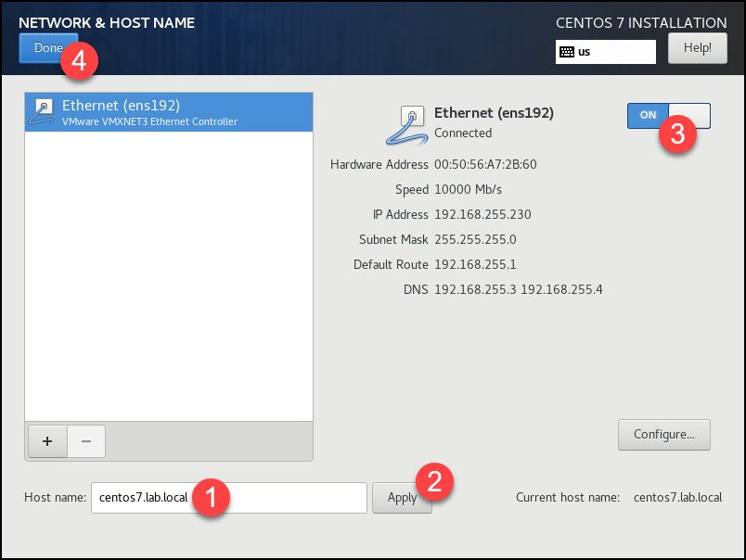Viewport: 746px width, 560px height.
Task: Click the IP Address value 192.168.255.230
Action: pyautogui.click(x=482, y=214)
